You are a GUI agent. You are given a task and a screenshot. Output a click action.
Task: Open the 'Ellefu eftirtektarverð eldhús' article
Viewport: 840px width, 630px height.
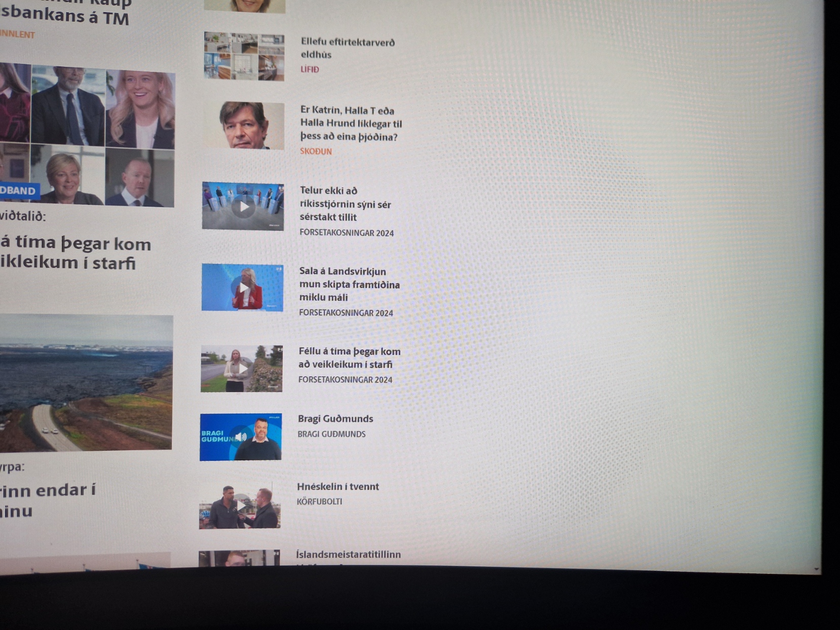(x=347, y=48)
